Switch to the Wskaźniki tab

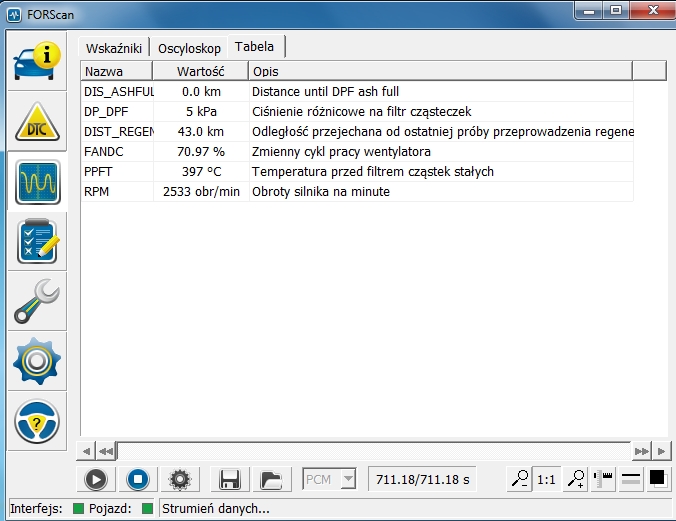point(114,47)
